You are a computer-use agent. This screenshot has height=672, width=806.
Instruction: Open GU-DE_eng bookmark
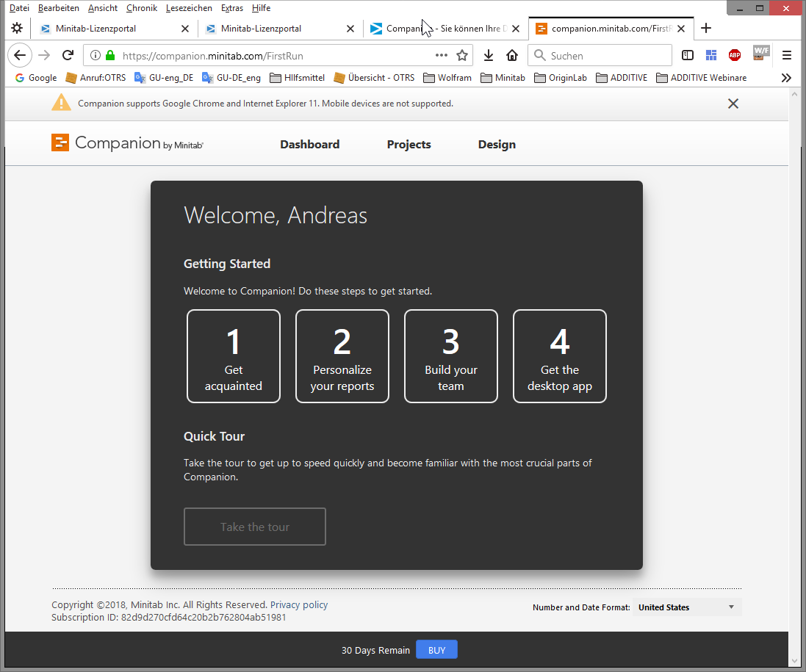[x=231, y=78]
